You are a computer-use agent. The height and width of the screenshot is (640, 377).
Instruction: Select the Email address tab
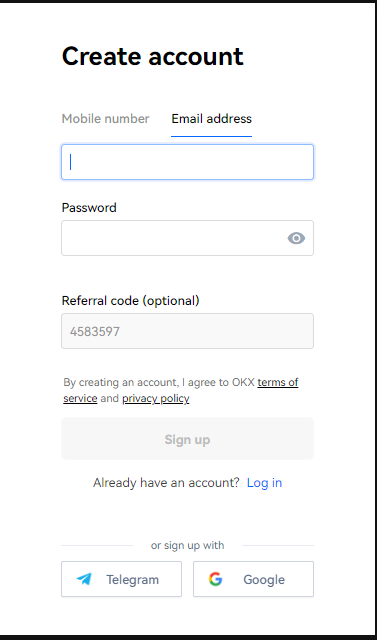click(x=211, y=119)
